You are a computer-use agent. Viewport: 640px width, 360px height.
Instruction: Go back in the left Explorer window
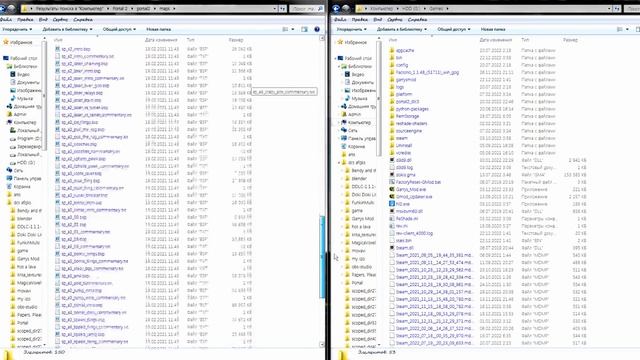[2, 8]
